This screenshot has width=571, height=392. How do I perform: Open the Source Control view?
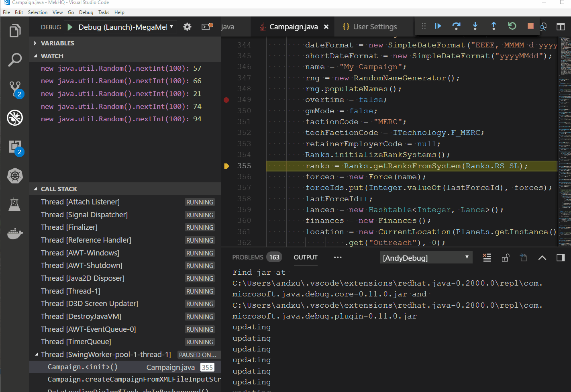[x=15, y=88]
